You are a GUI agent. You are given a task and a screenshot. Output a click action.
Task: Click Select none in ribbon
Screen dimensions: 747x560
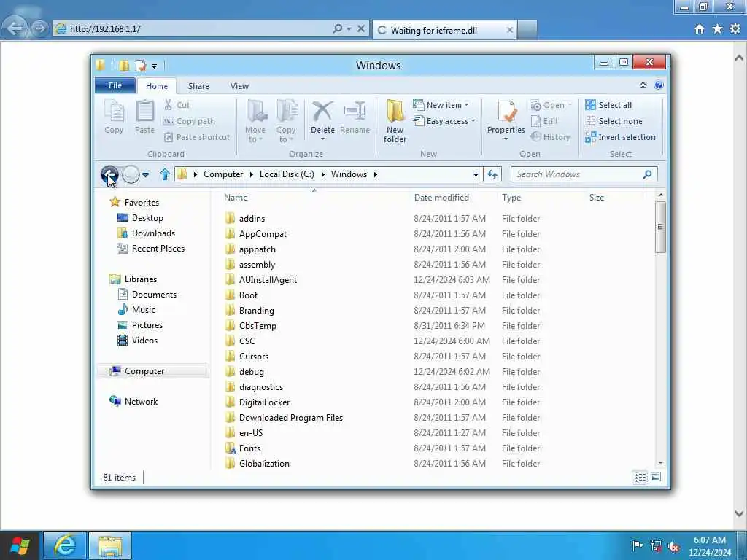[x=614, y=121]
